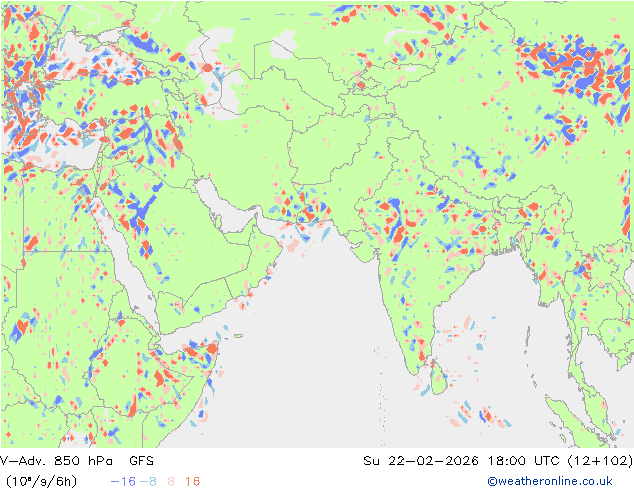Click the (12+102) forecast offset text

[x=600, y=460]
